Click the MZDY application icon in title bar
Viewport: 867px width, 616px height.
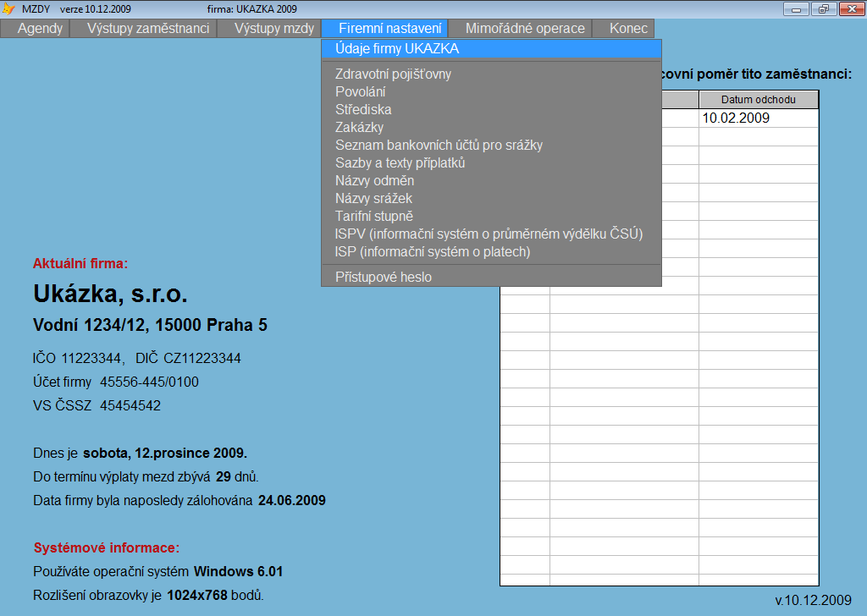(x=8, y=8)
